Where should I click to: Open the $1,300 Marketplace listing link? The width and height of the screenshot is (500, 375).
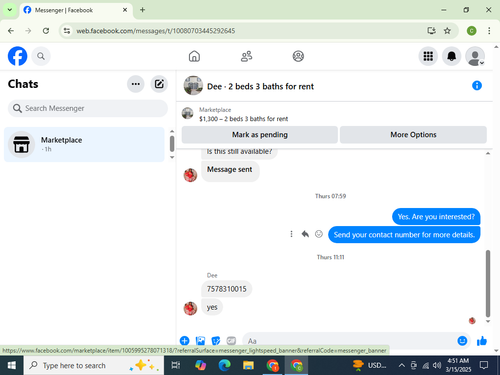(x=243, y=119)
